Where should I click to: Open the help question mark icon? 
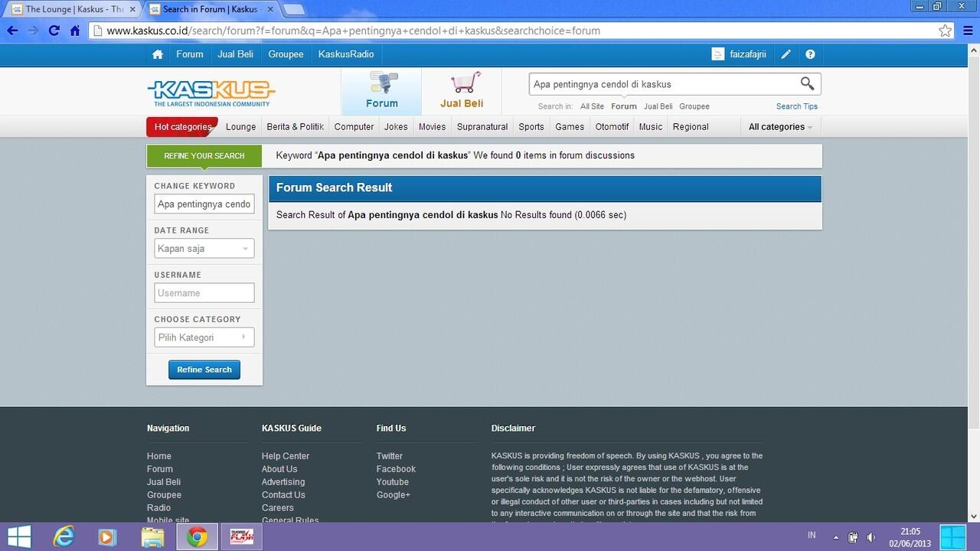pos(810,54)
